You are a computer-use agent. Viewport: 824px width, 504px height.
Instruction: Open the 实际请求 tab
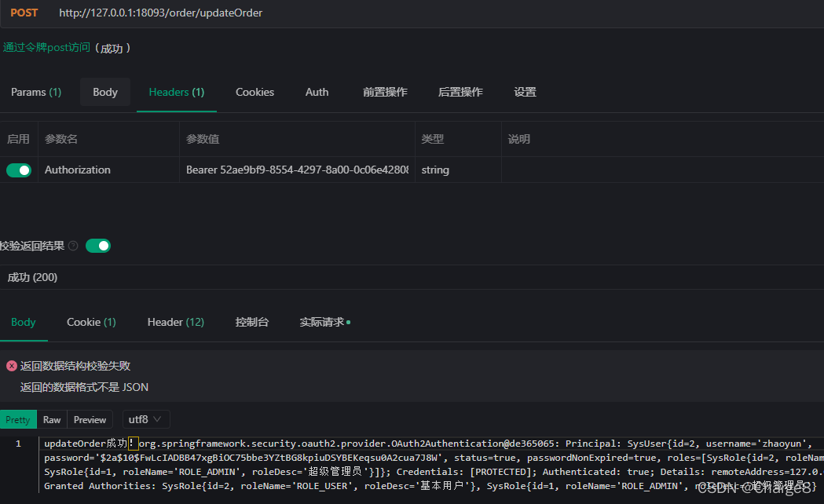pos(324,322)
